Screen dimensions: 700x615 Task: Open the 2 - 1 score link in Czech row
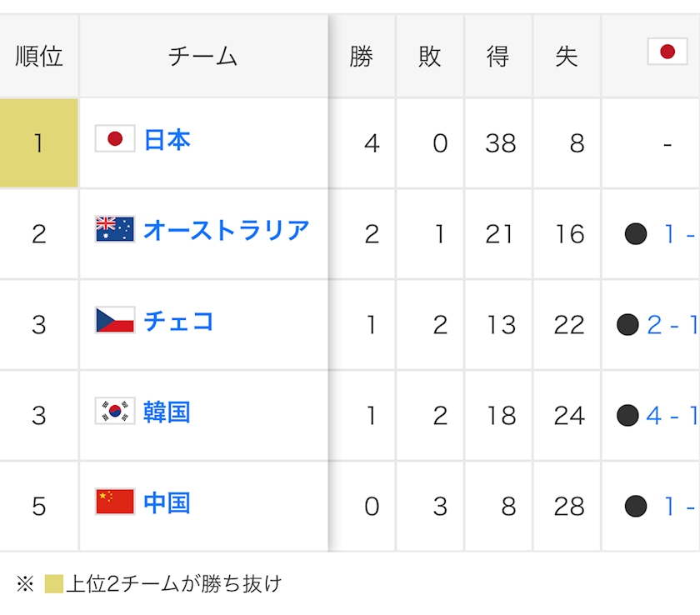672,325
